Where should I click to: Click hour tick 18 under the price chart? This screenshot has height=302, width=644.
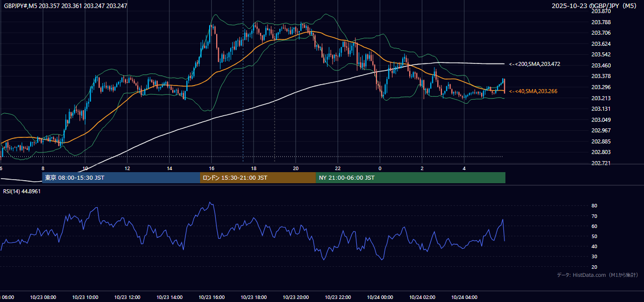pos(253,168)
